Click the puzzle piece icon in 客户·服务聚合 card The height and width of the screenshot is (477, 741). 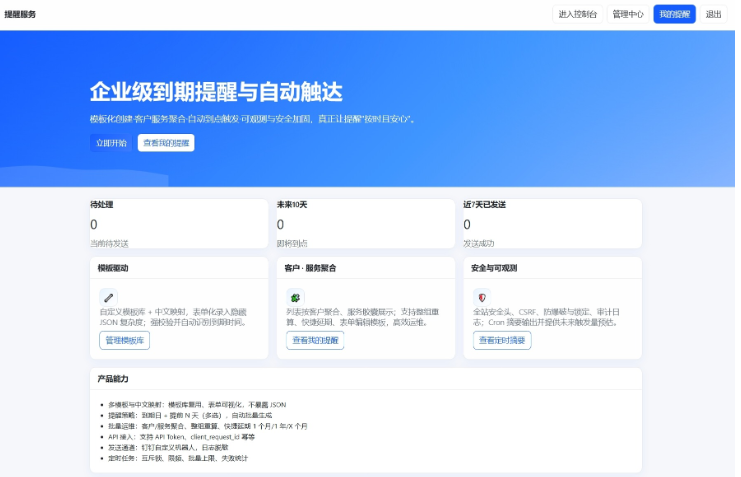[x=295, y=298]
